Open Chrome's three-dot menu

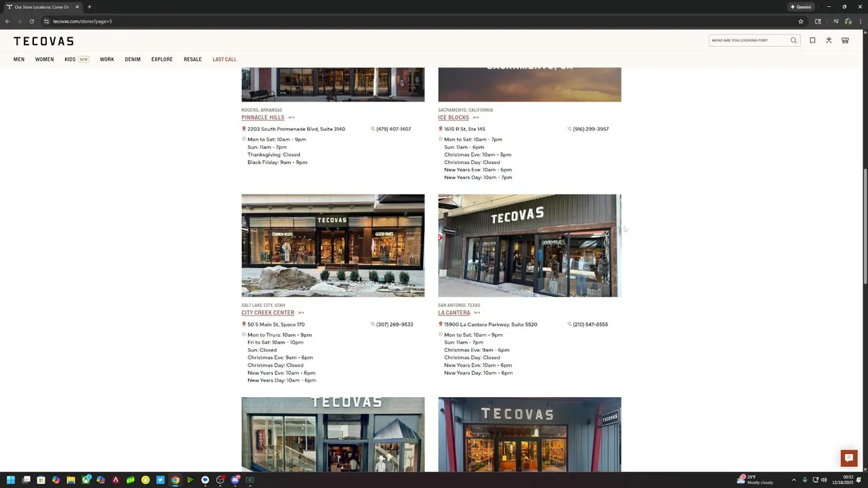pos(861,21)
